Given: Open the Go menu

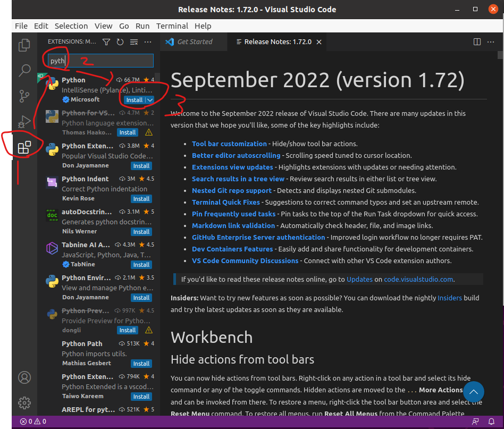Looking at the screenshot, I should click(124, 26).
